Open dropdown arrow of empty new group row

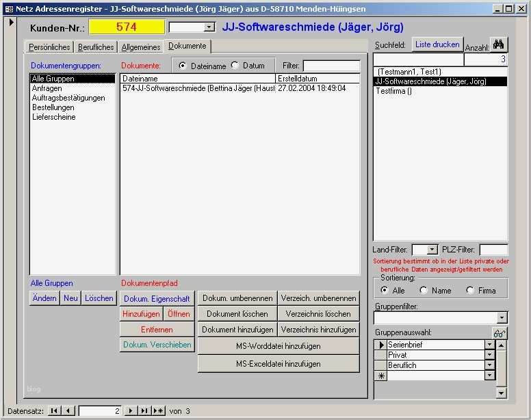pos(490,376)
